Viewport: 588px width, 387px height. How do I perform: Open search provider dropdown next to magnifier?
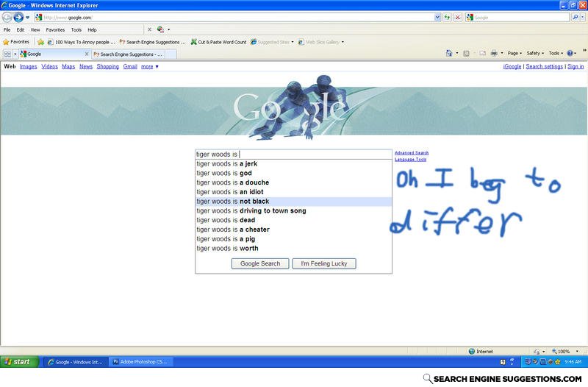click(582, 17)
